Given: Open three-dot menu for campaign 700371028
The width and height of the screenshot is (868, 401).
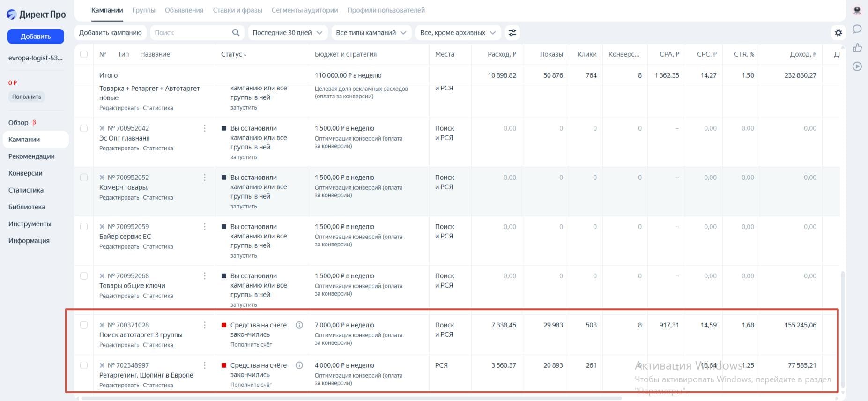Looking at the screenshot, I should [205, 325].
